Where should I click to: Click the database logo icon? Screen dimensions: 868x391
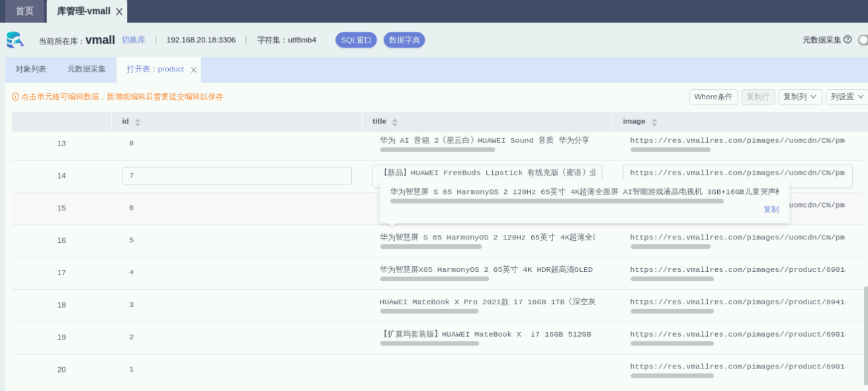tap(15, 40)
